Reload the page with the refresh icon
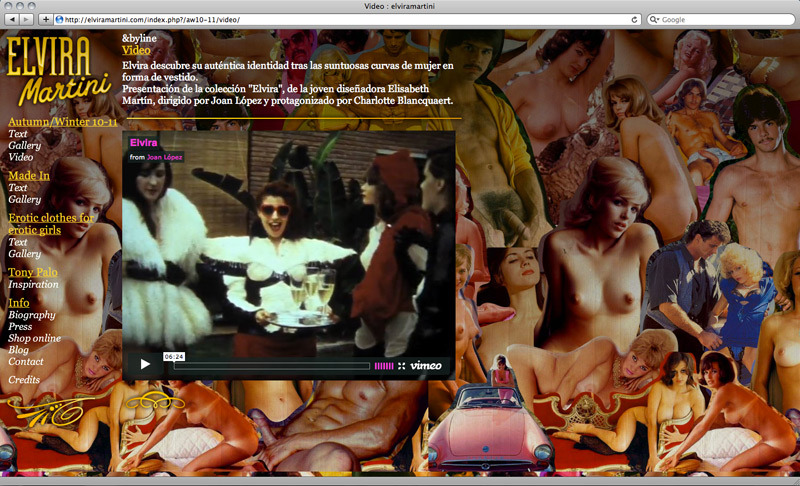This screenshot has height=486, width=800. (x=634, y=19)
